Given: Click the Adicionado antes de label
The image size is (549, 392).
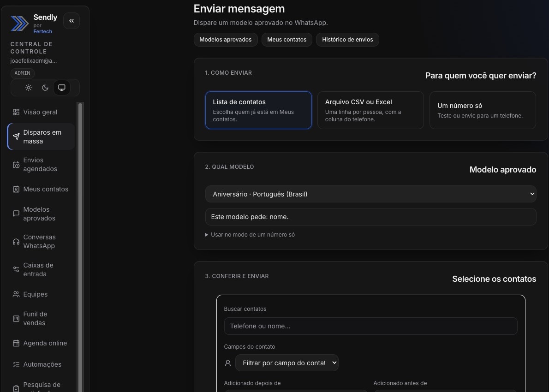Looking at the screenshot, I should click(400, 383).
